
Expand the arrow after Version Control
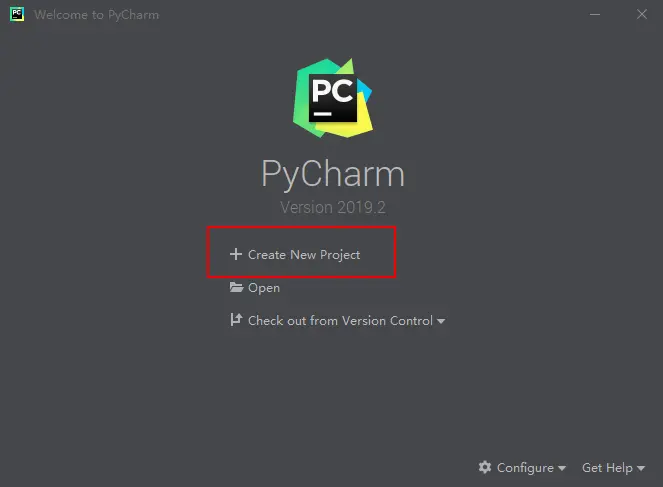pyautogui.click(x=441, y=321)
